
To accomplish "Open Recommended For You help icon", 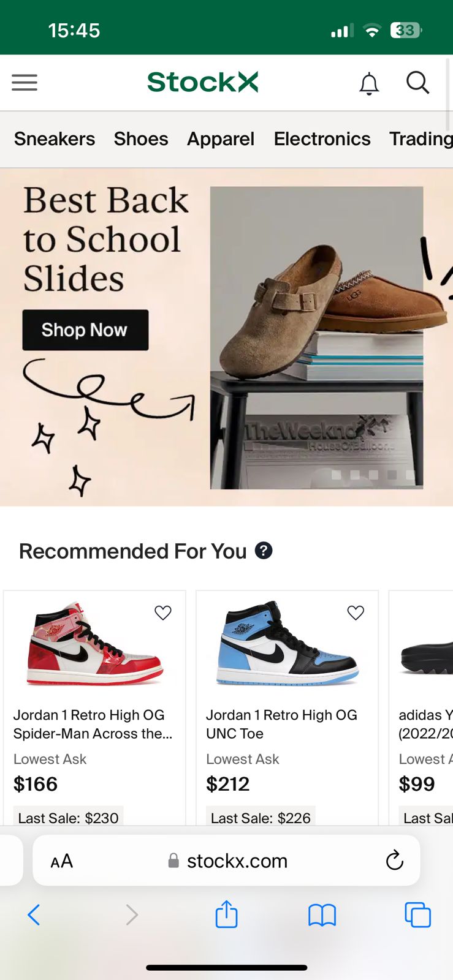I will pos(264,551).
